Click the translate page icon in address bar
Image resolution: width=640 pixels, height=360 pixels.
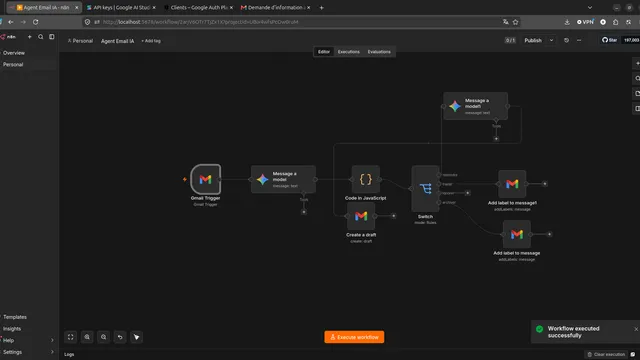tap(505, 22)
